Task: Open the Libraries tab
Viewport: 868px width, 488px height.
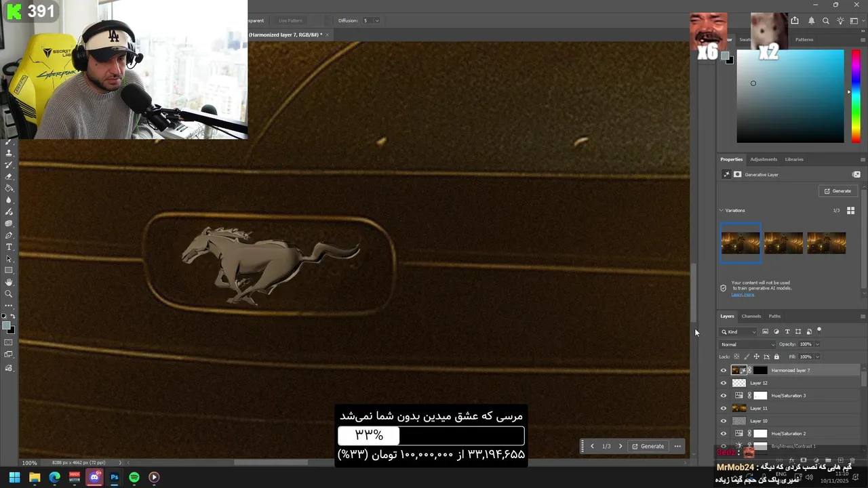Action: 794,159
